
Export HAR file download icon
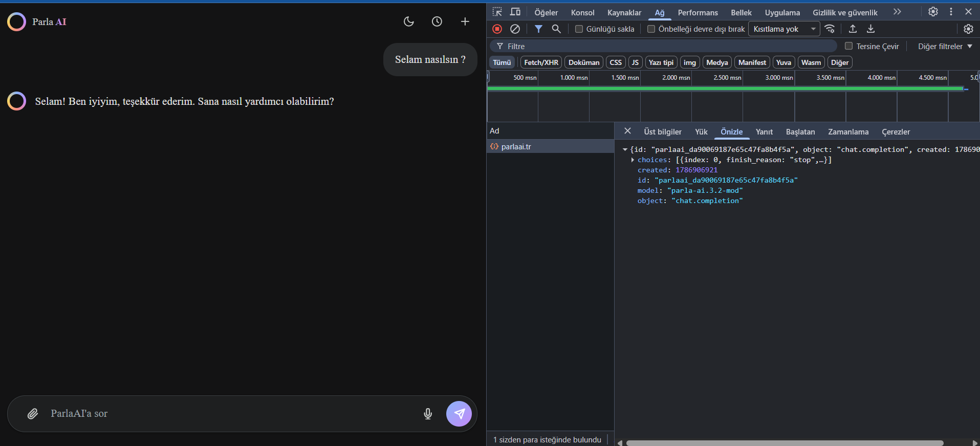point(870,29)
